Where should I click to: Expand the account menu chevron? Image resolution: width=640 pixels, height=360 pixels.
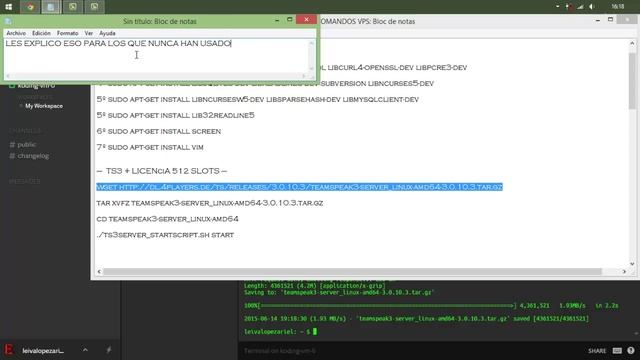tap(85, 350)
